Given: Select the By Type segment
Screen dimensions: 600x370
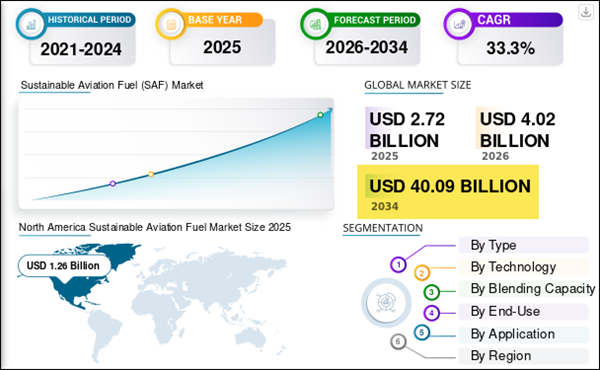Looking at the screenshot, I should [523, 245].
